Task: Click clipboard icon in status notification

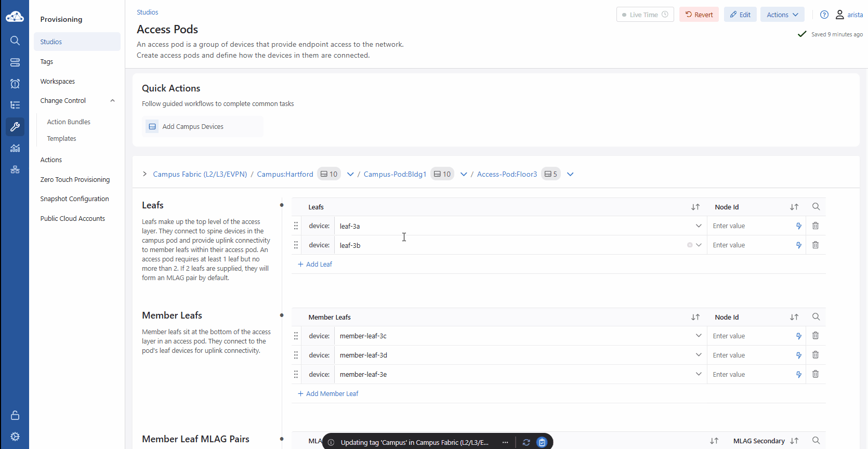Action: point(542,442)
